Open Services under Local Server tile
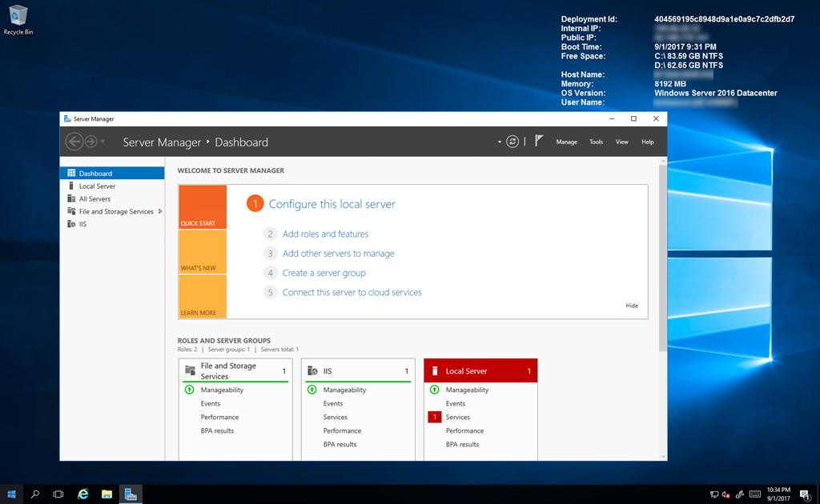The image size is (820, 504). point(457,418)
